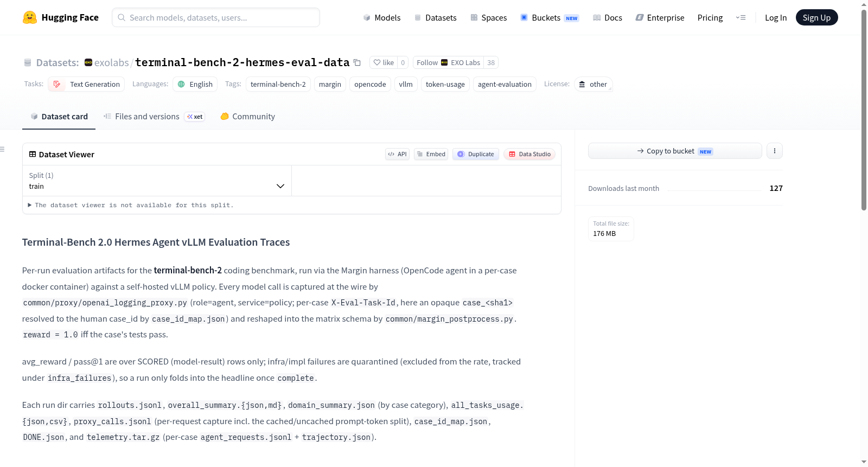Copy dataset name with the copy icon

click(357, 62)
